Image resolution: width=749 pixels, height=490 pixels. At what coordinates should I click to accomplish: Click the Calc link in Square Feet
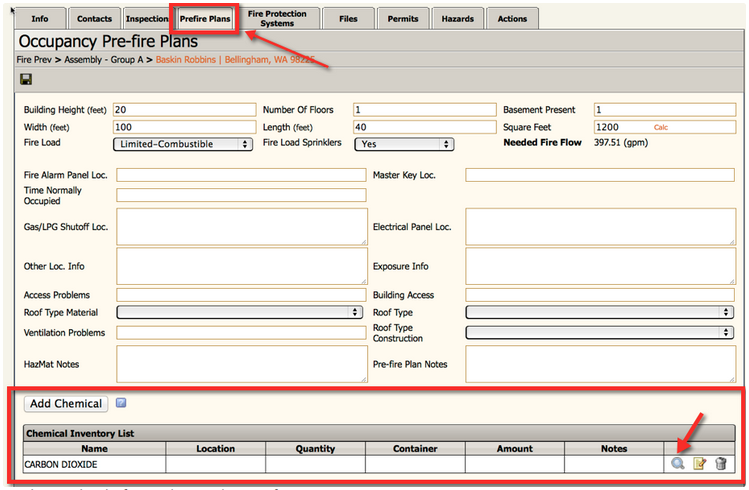pyautogui.click(x=661, y=127)
